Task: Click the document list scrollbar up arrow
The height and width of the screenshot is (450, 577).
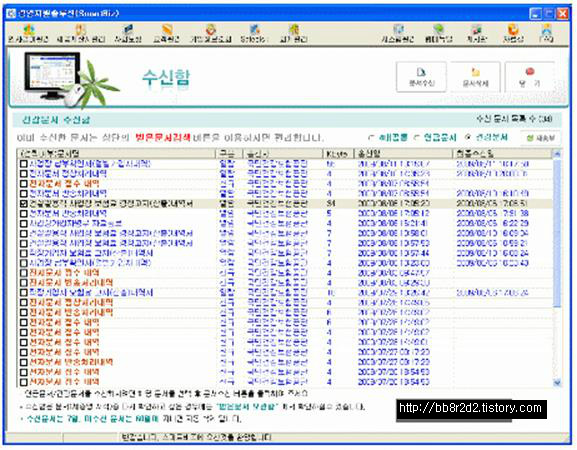Action: [557, 154]
